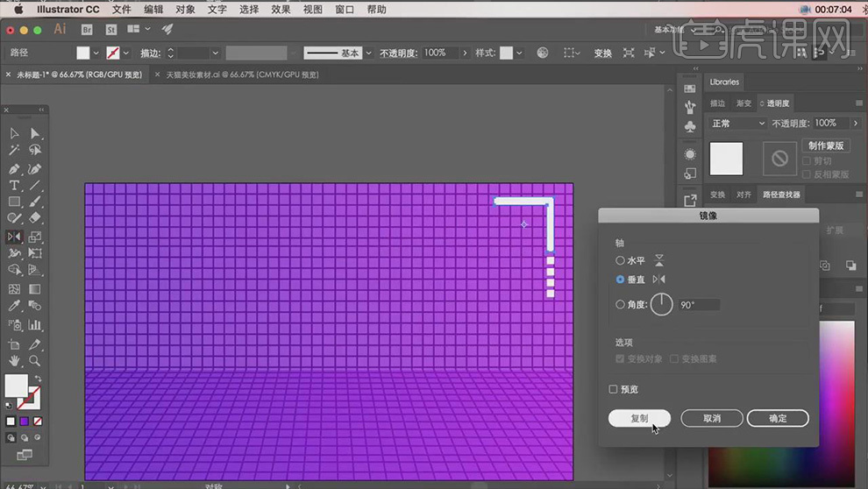Select the Hand tool
This screenshot has width=868, height=489.
click(x=14, y=361)
